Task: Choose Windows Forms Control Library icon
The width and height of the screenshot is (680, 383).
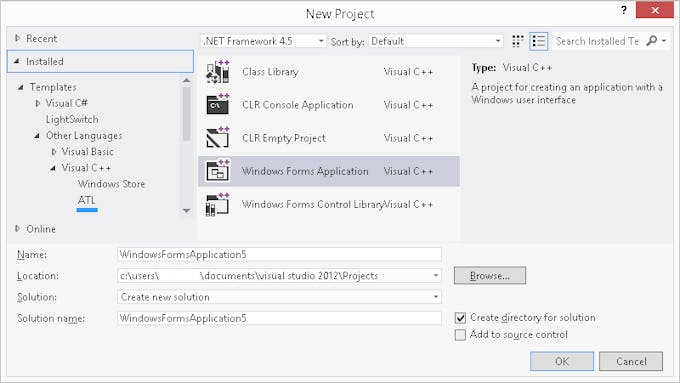Action: pyautogui.click(x=218, y=204)
